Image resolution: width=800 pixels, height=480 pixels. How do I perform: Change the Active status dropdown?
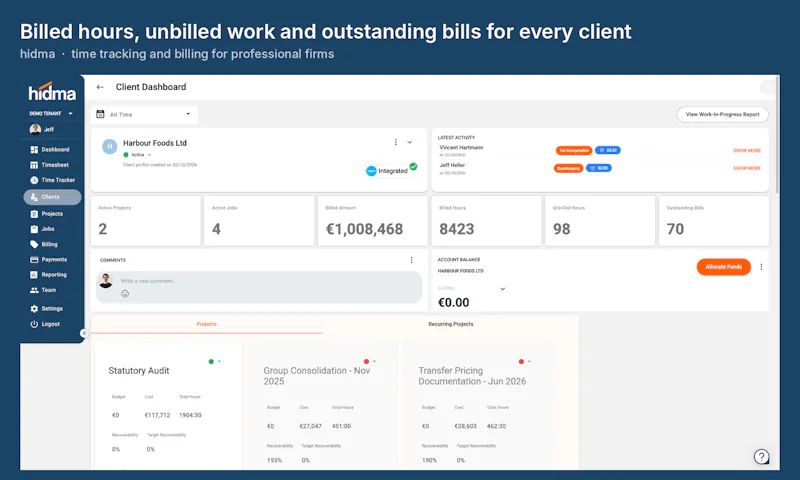(138, 155)
